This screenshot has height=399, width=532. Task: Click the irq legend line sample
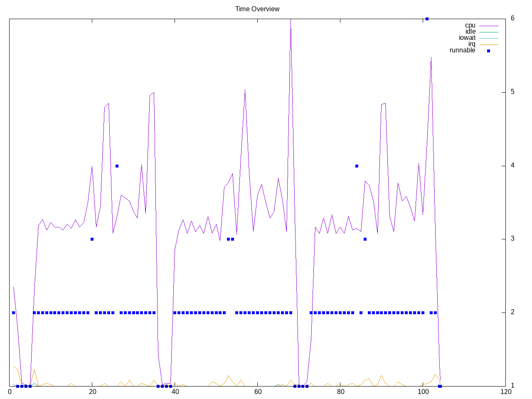point(488,44)
